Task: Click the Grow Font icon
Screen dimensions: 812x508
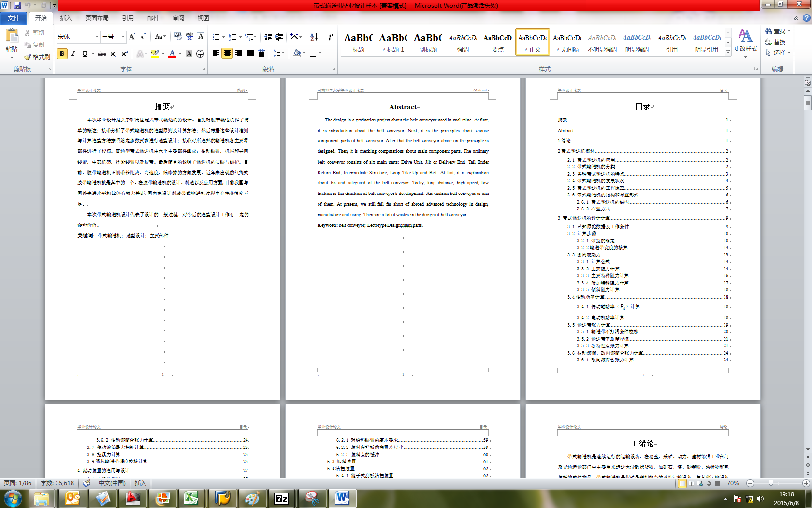Action: pos(132,37)
